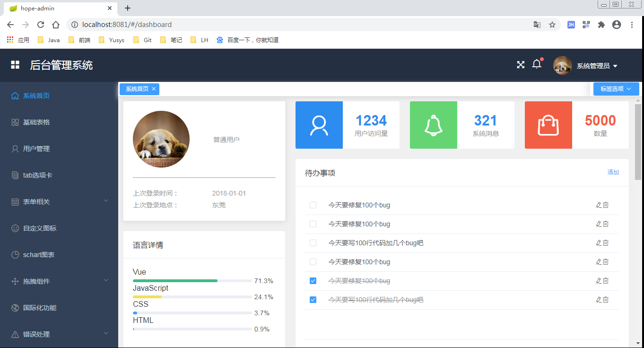Check the checkbox for 今天要写100行代码加几个bug吧
Screen dimensions: 644x348
tap(313, 242)
